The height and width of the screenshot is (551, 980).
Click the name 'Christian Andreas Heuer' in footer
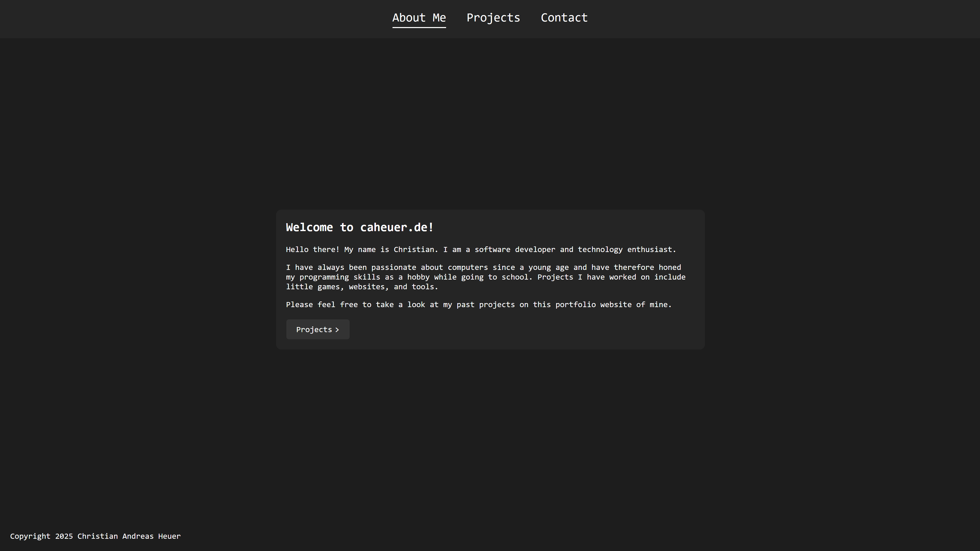tap(129, 536)
